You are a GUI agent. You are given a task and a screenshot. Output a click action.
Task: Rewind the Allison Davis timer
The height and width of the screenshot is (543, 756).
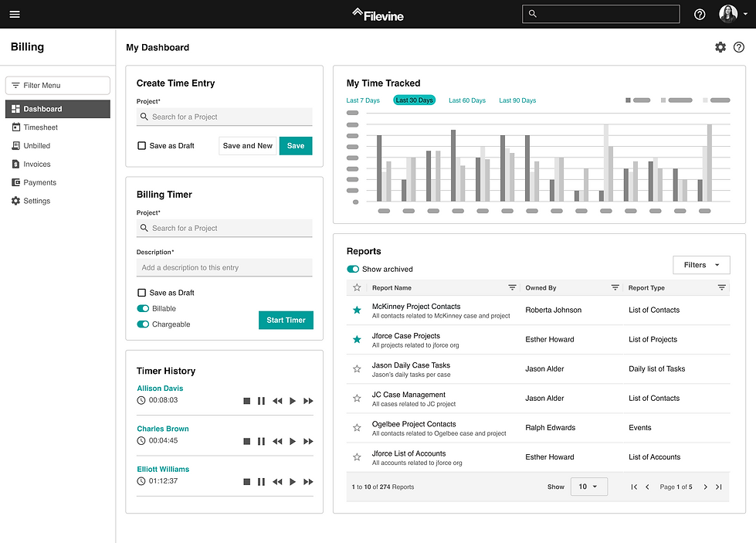pyautogui.click(x=277, y=401)
